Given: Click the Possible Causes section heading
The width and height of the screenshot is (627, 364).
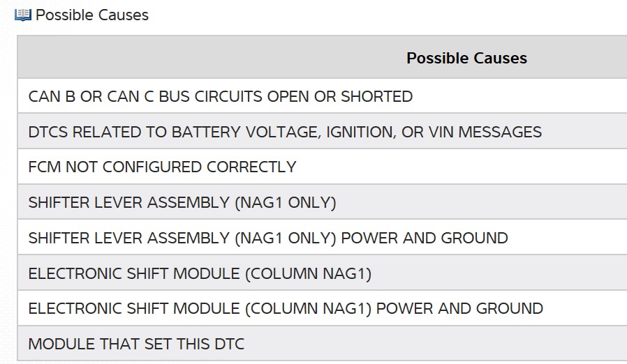Looking at the screenshot, I should pos(91,15).
